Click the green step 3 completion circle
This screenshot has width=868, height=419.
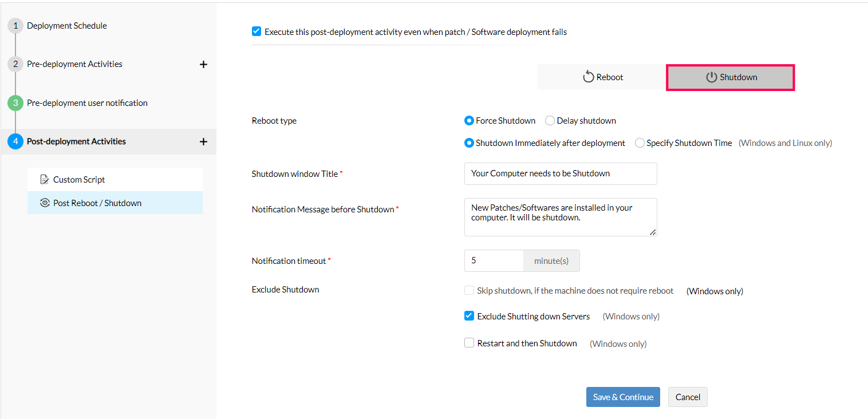15,102
